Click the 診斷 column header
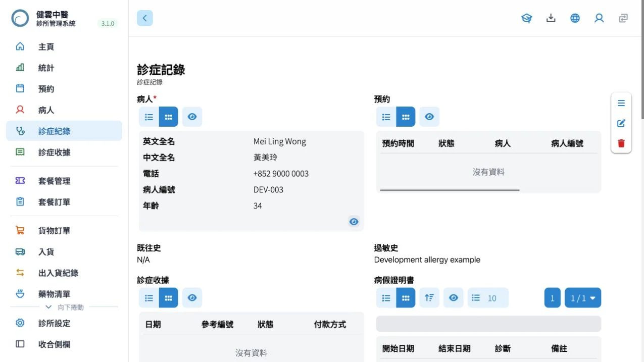Viewport: 644px width, 362px height. [x=503, y=349]
